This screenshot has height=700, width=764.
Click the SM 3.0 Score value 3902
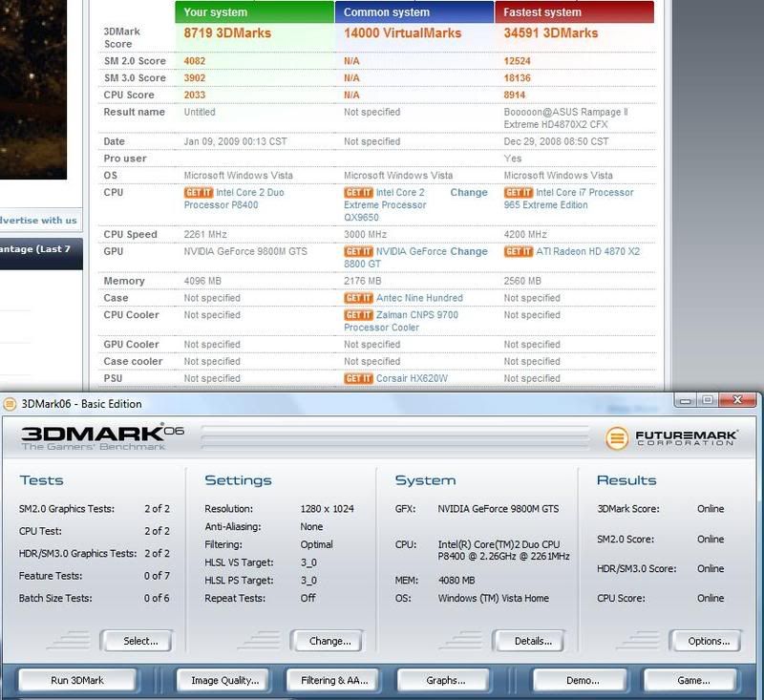pos(195,78)
